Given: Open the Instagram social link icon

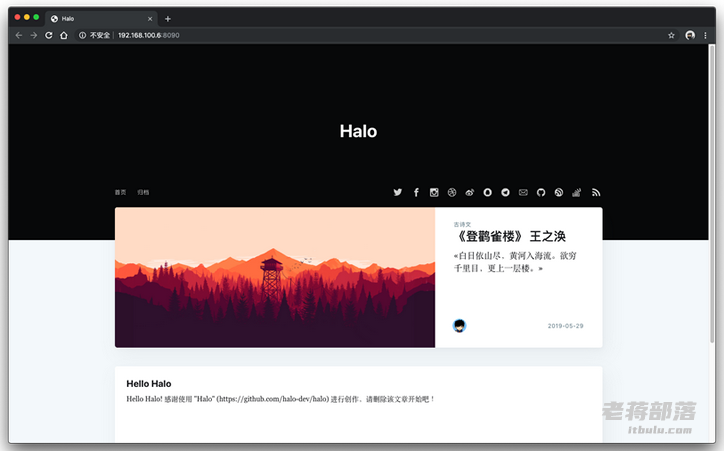Looking at the screenshot, I should (434, 192).
